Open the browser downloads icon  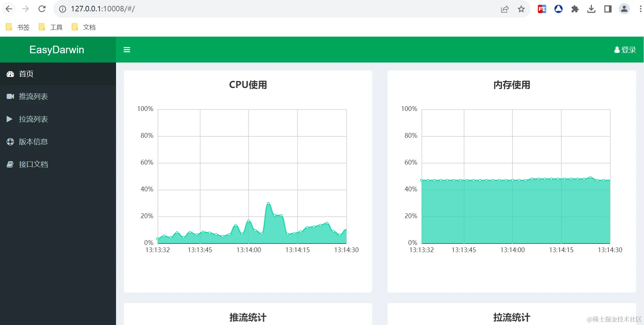coord(591,9)
